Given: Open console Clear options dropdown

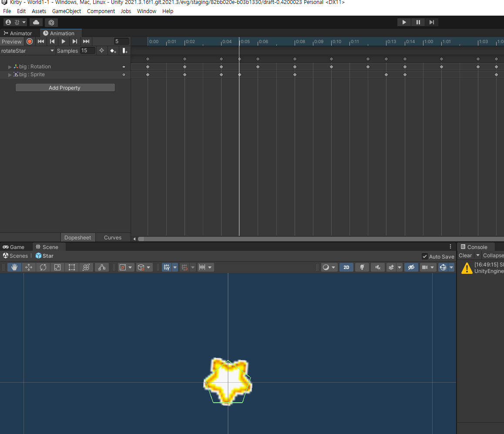Looking at the screenshot, I should click(477, 255).
